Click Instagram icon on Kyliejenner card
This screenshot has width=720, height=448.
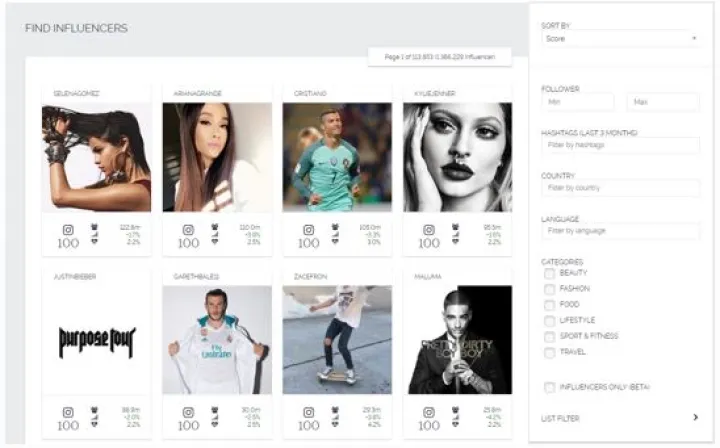point(428,229)
